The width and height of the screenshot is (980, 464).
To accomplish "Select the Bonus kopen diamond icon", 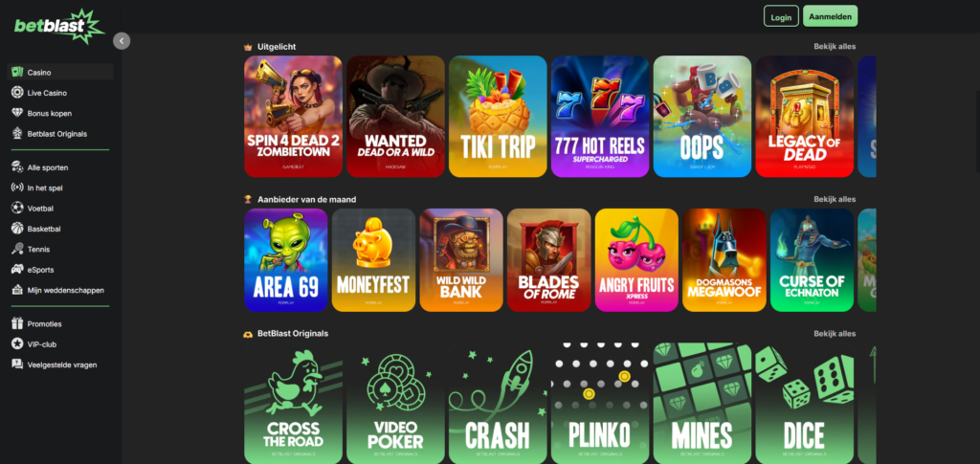I will pyautogui.click(x=17, y=114).
